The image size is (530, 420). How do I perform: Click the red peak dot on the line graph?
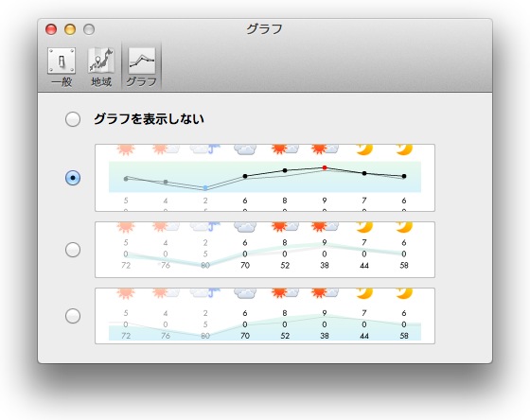(325, 167)
